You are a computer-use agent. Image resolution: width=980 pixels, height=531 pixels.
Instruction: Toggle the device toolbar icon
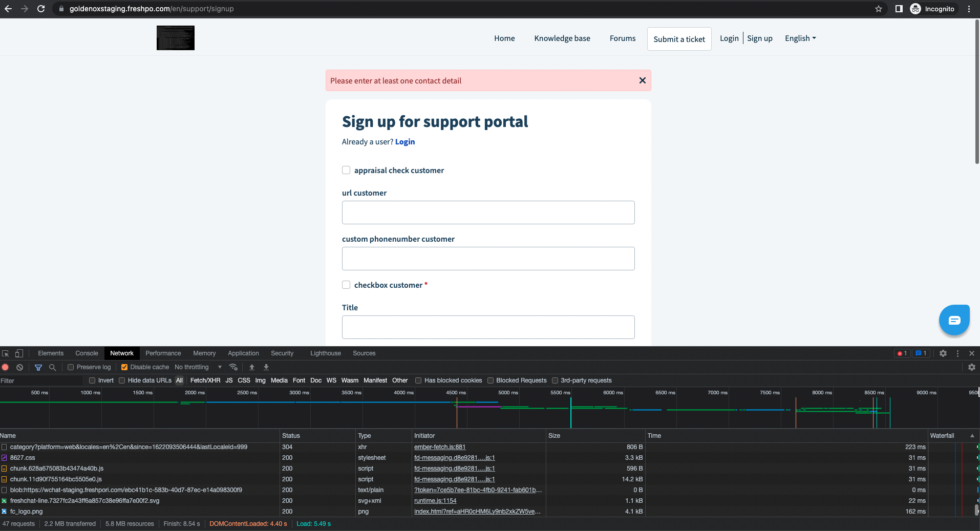(19, 353)
